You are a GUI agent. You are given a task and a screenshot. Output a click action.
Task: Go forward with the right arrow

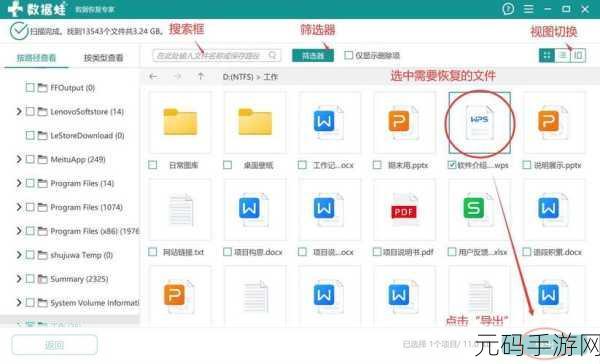pyautogui.click(x=177, y=77)
